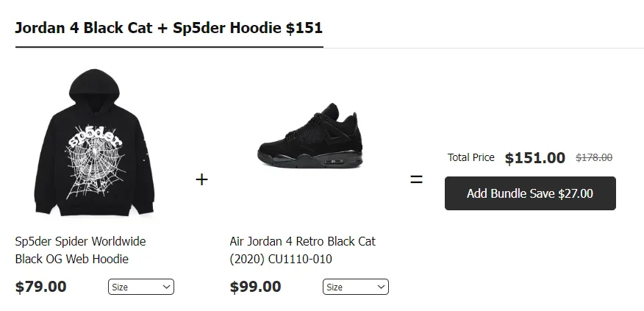Expand the hoodie Size dropdown
This screenshot has width=644, height=311.
click(x=140, y=287)
